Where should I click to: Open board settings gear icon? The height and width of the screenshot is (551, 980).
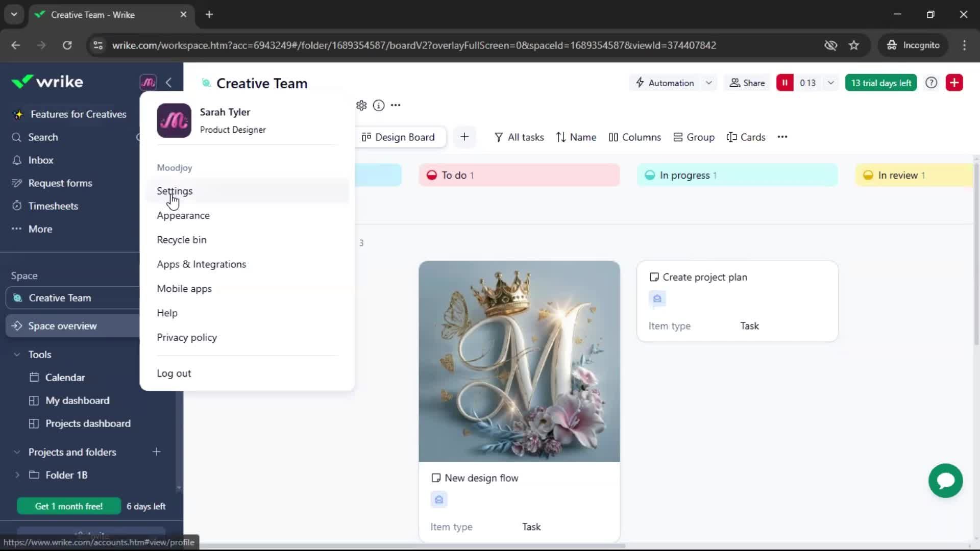361,106
